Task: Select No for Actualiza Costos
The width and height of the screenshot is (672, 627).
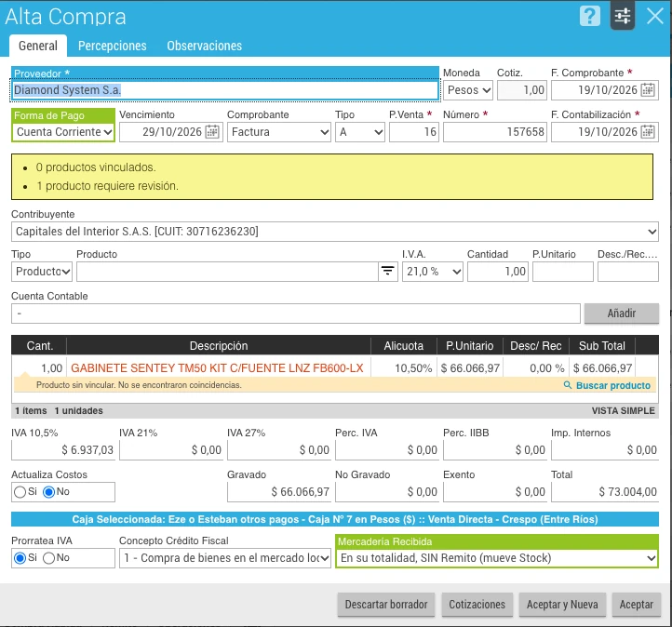Action: point(48,492)
